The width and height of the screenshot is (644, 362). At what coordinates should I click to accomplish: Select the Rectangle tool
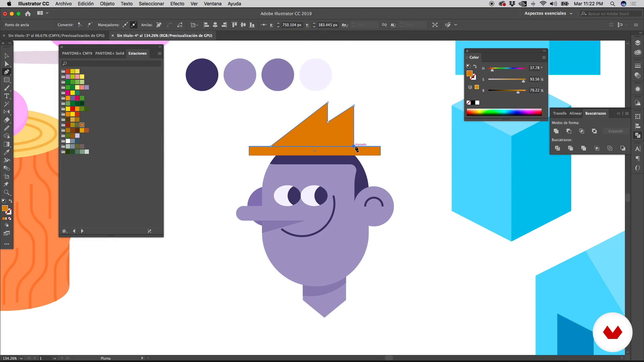point(6,80)
